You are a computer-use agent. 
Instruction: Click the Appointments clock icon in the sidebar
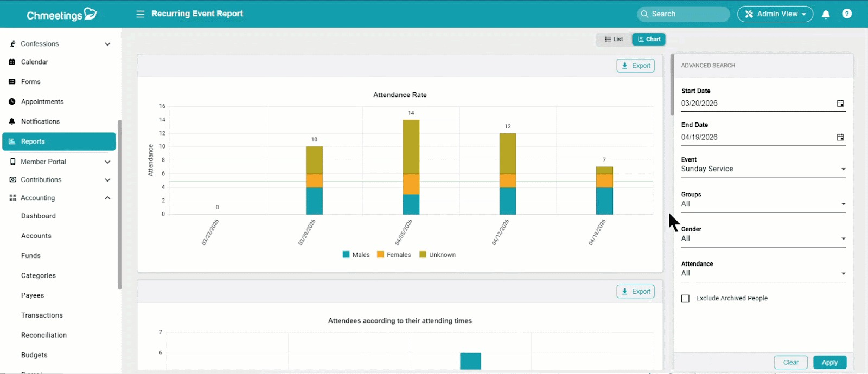pos(12,102)
